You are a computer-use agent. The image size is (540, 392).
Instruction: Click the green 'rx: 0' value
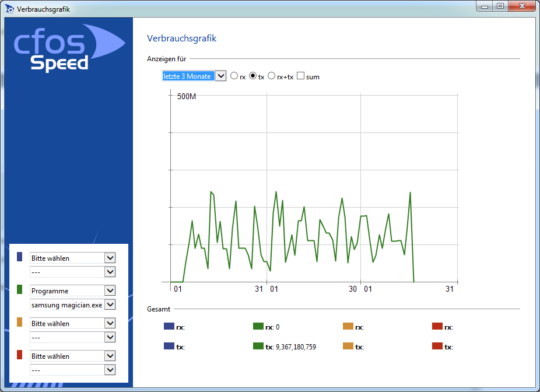tap(272, 327)
